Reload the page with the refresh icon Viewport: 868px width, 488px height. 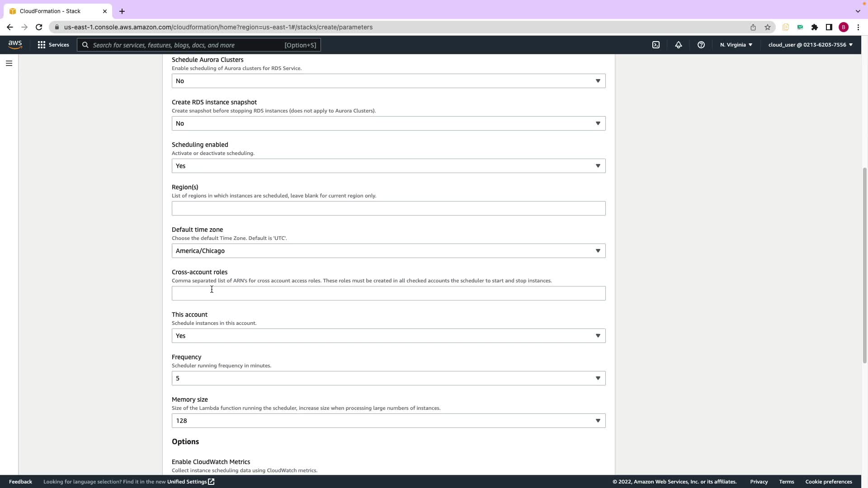(39, 27)
